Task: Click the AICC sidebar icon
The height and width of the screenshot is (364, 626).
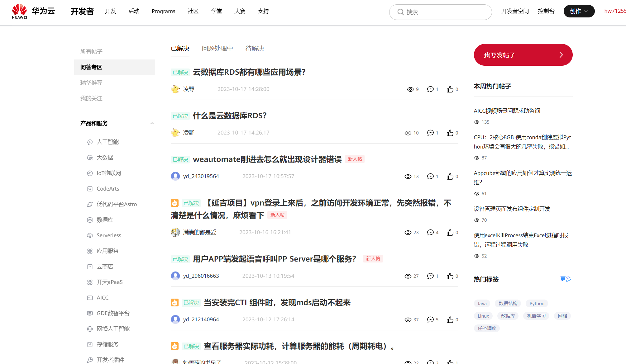Action: pos(90,298)
